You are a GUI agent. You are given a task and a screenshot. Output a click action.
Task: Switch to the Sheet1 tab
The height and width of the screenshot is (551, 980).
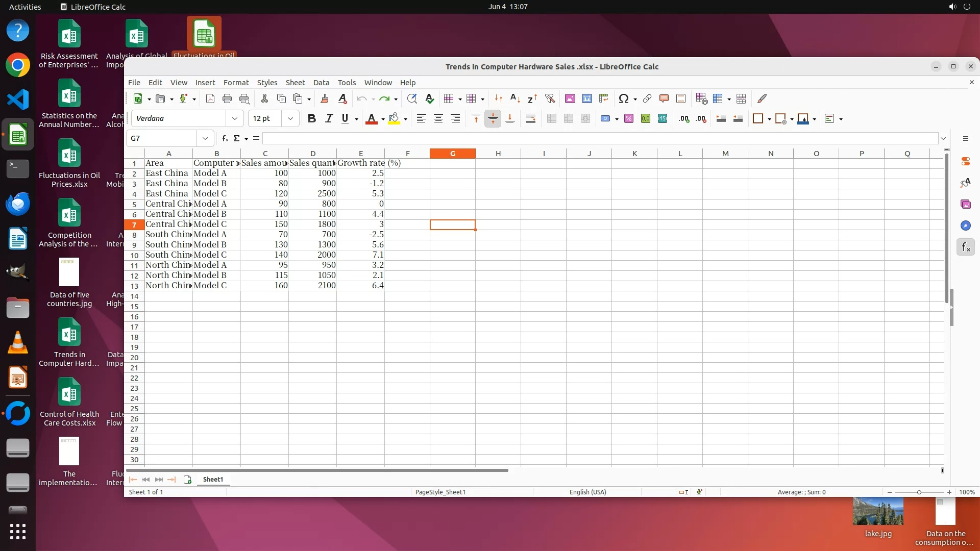[x=213, y=480]
